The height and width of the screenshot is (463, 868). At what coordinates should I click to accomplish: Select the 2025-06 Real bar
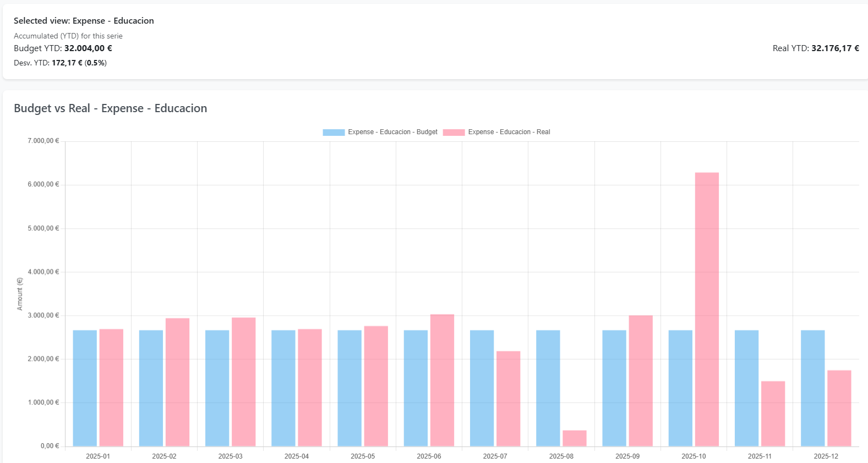tap(442, 380)
